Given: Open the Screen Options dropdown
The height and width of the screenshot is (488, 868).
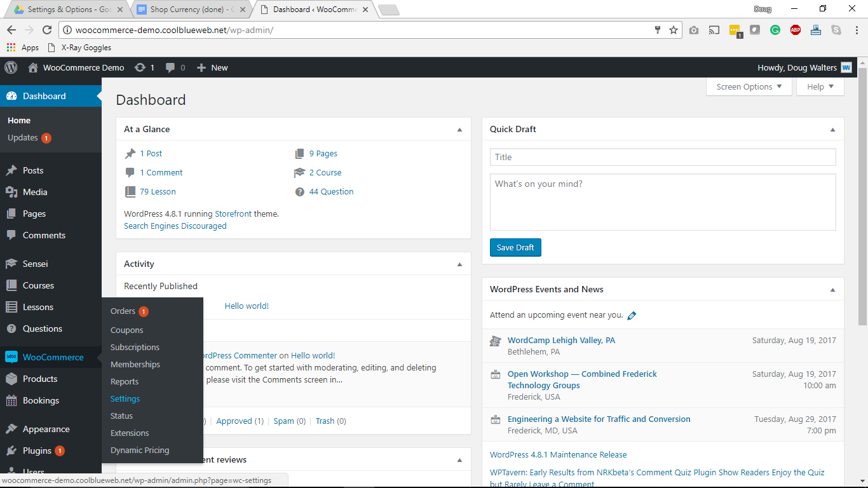Looking at the screenshot, I should [749, 87].
